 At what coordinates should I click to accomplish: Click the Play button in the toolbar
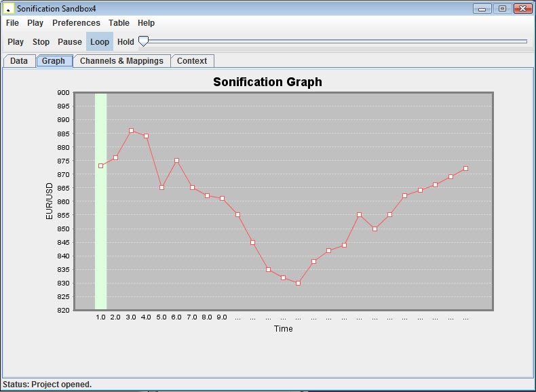[x=16, y=42]
